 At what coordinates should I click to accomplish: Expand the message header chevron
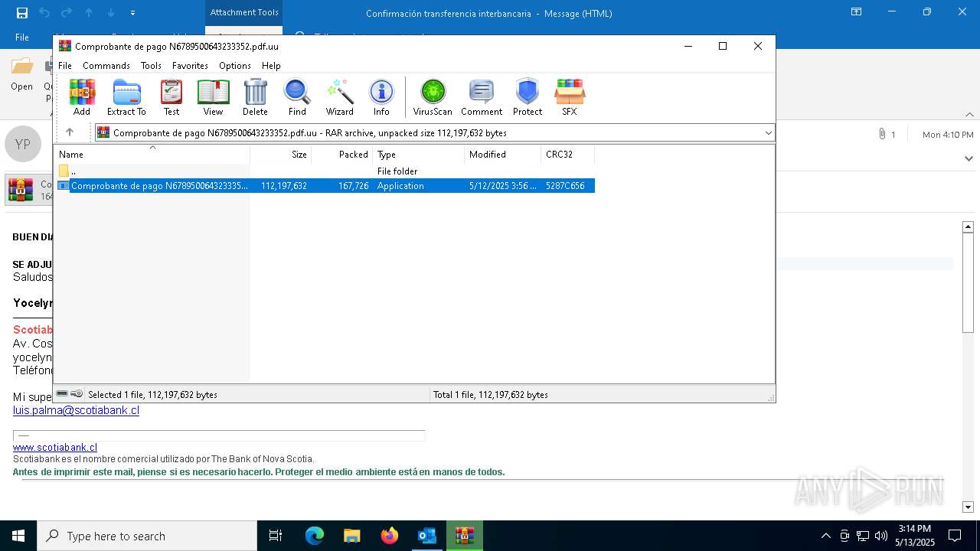click(x=969, y=158)
